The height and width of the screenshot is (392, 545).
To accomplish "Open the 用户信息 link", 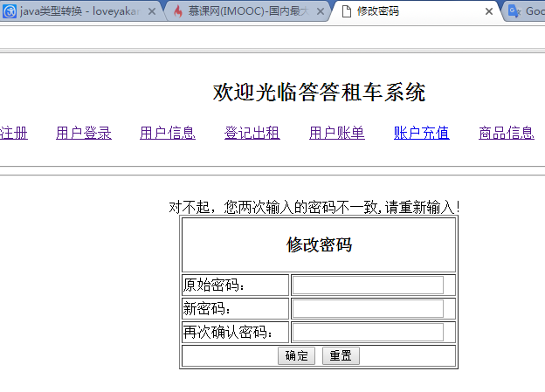I will [168, 133].
